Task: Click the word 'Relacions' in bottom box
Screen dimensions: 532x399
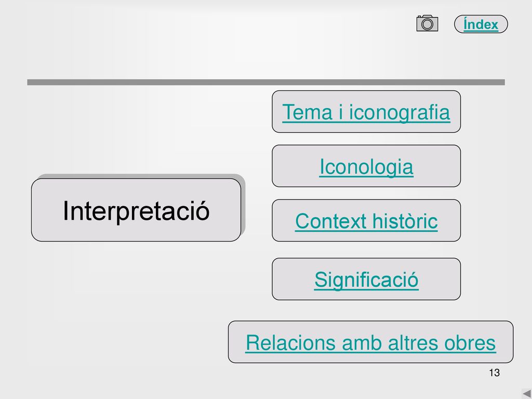Action: (291, 343)
